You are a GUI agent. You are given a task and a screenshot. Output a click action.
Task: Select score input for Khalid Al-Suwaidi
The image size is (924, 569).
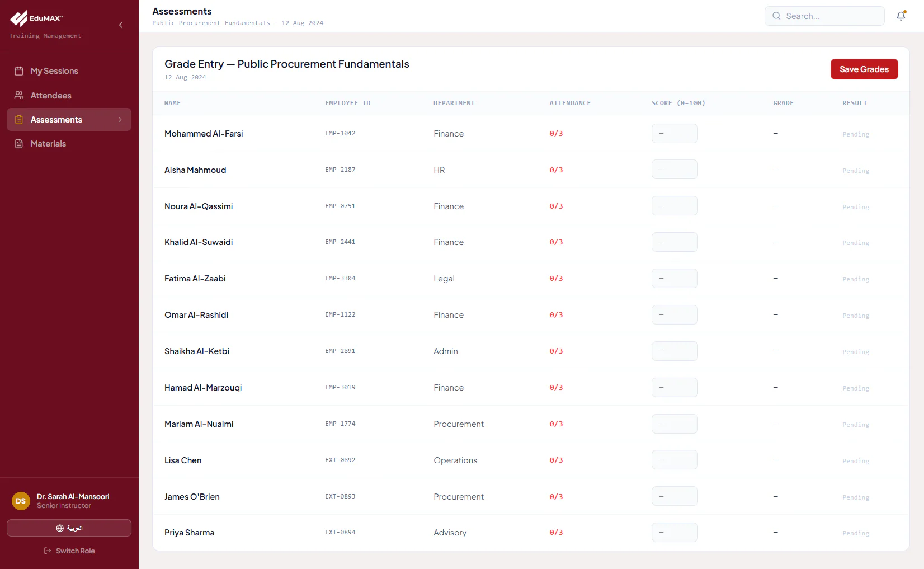pyautogui.click(x=675, y=242)
